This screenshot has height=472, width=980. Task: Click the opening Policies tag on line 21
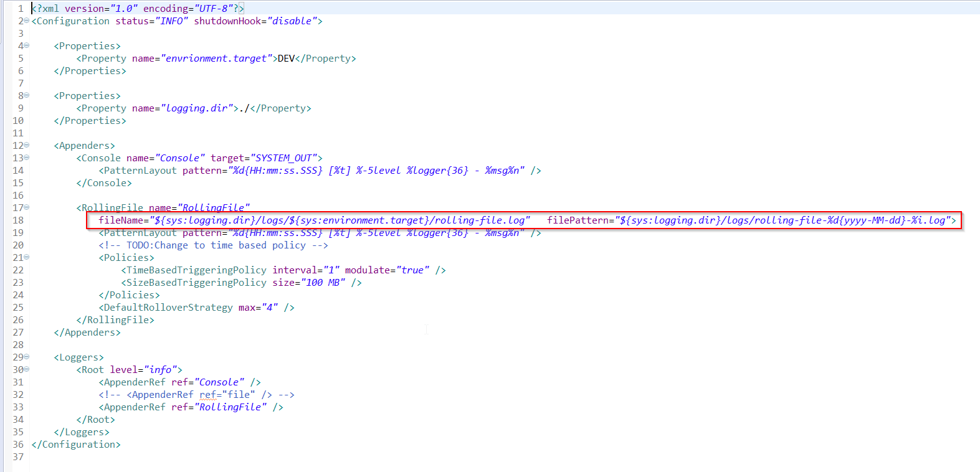pos(126,258)
